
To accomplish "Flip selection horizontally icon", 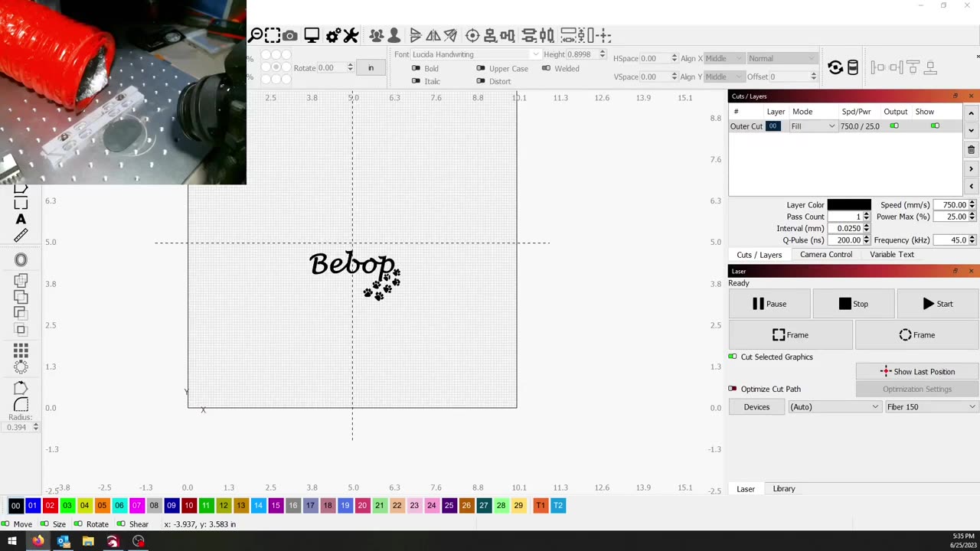I will pyautogui.click(x=433, y=35).
